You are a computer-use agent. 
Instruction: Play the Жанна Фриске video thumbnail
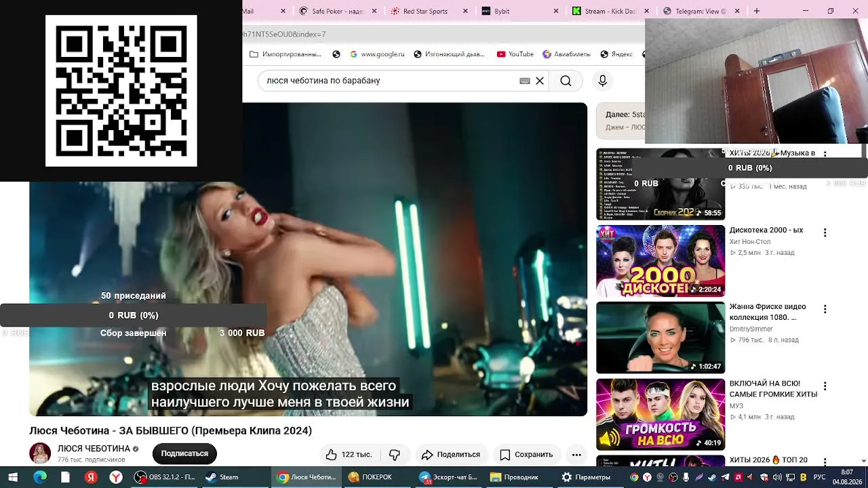660,338
